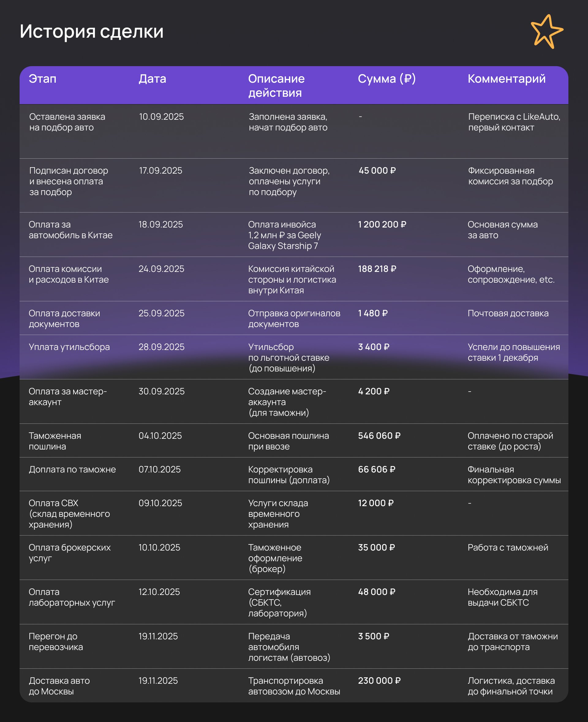Select the 1 200 200 ₽ amount

(382, 224)
